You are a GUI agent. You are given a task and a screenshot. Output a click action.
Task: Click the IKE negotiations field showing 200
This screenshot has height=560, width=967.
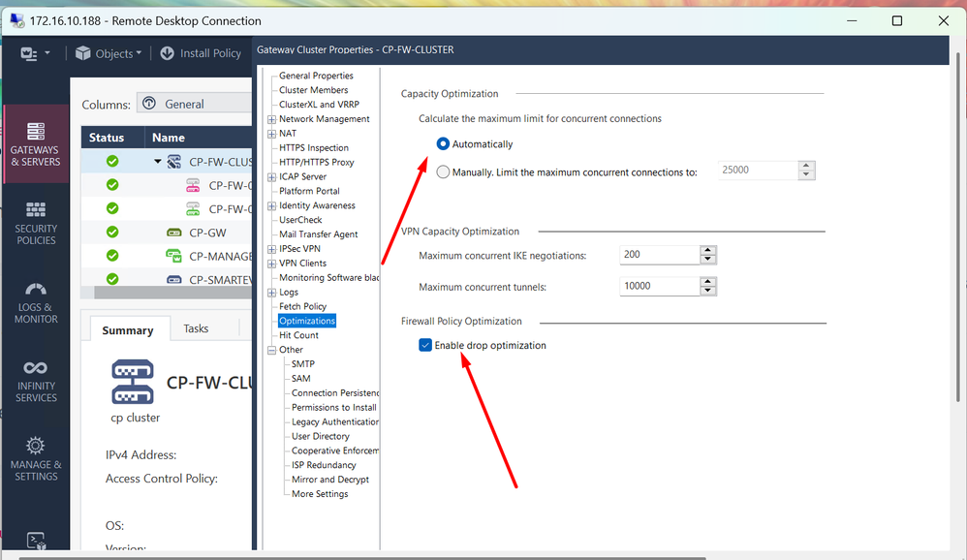(x=659, y=254)
